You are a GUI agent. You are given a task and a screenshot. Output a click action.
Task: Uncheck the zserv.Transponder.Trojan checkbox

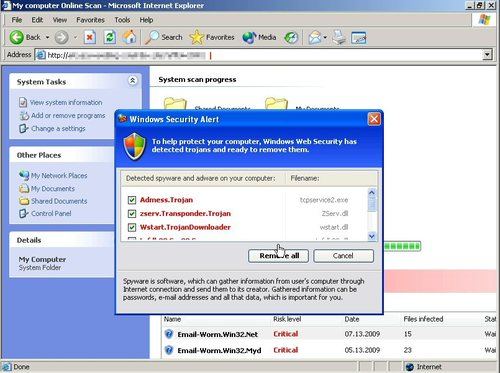tap(132, 213)
